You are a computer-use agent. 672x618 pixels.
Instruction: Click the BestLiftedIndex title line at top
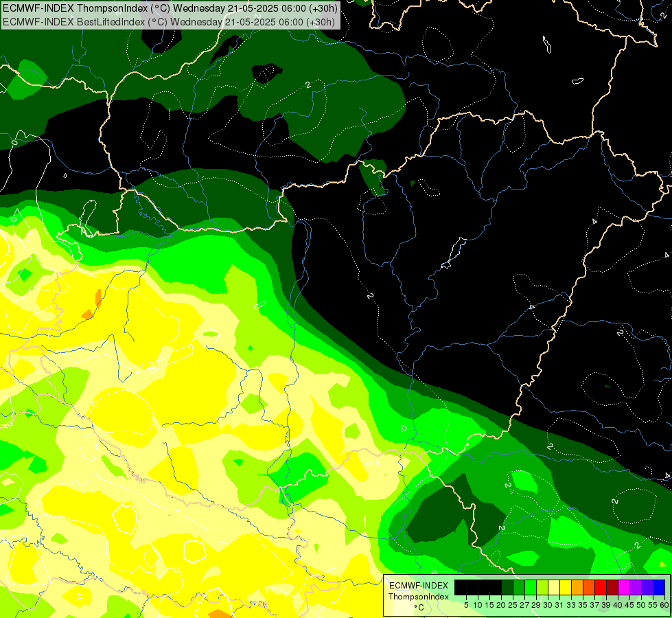[x=168, y=21]
